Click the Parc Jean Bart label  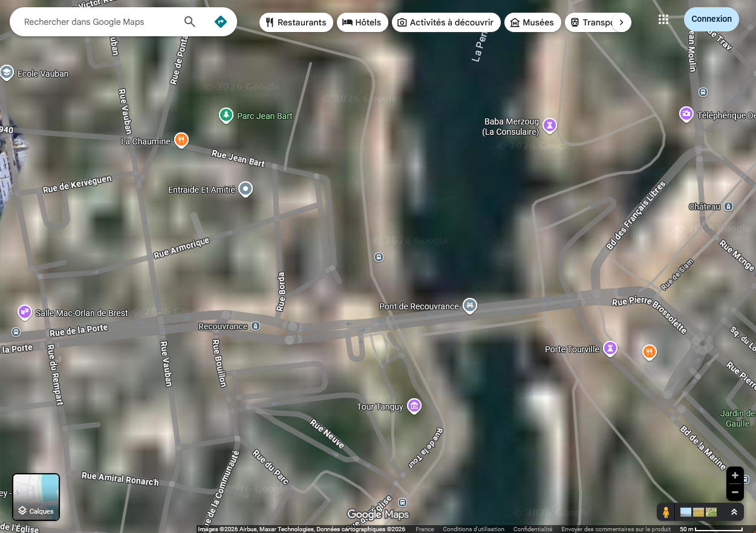(265, 116)
